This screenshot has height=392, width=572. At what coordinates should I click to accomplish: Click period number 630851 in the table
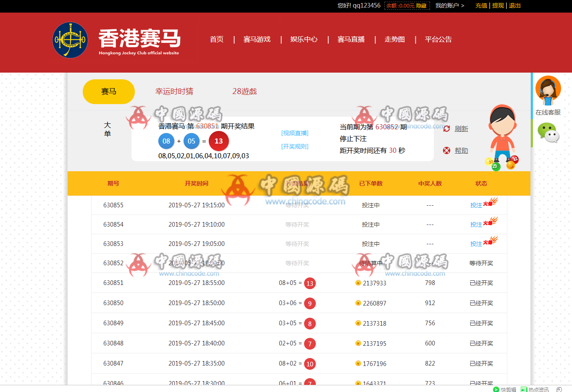pos(113,283)
